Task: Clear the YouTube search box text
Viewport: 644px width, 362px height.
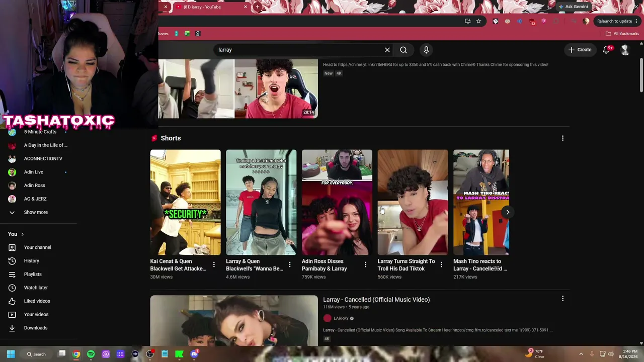Action: click(387, 50)
